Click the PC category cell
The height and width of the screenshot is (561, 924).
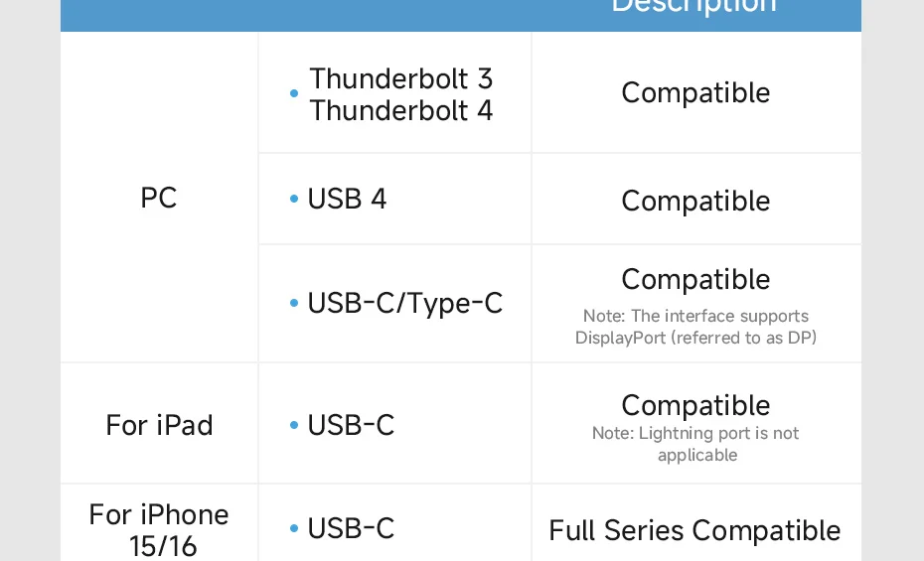point(159,198)
